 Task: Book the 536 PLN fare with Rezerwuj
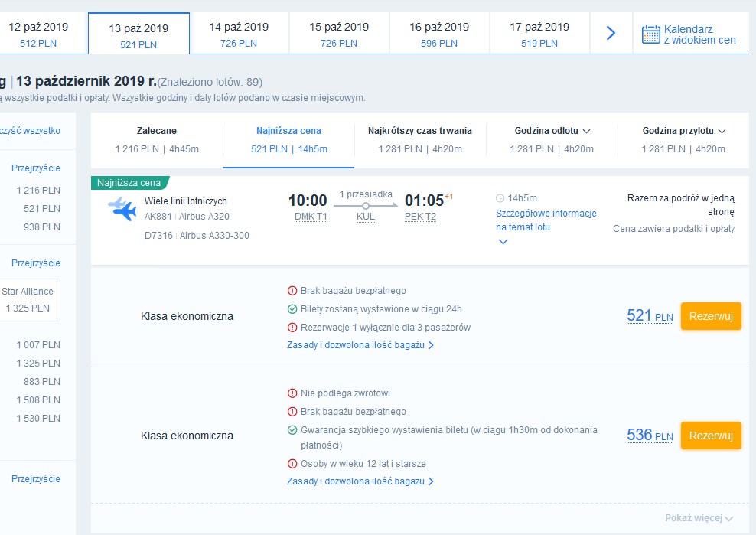(711, 436)
